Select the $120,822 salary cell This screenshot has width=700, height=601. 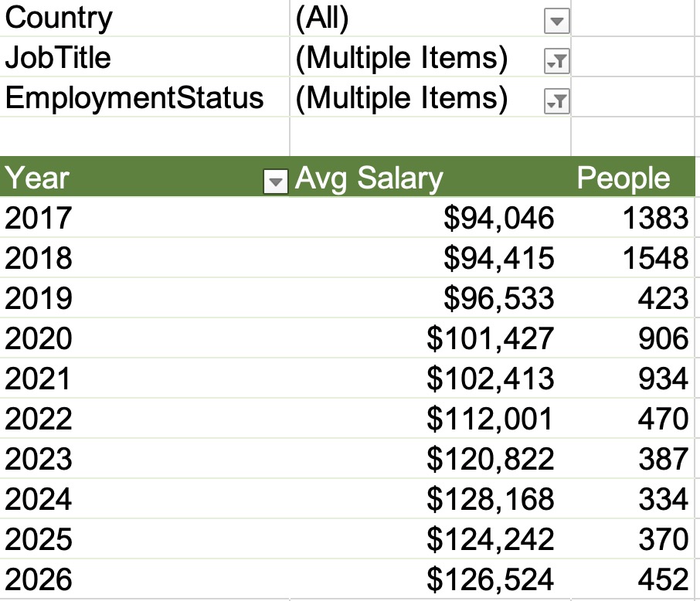pyautogui.click(x=491, y=459)
